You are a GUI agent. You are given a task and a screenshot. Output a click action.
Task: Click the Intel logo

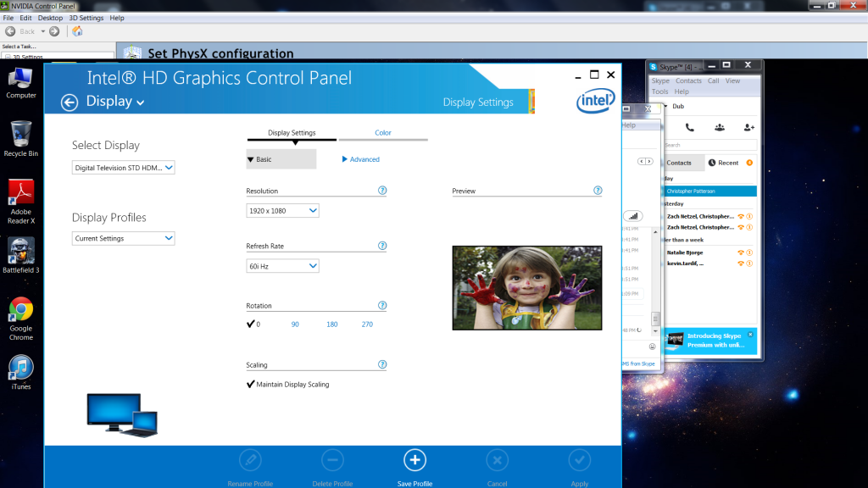point(596,102)
